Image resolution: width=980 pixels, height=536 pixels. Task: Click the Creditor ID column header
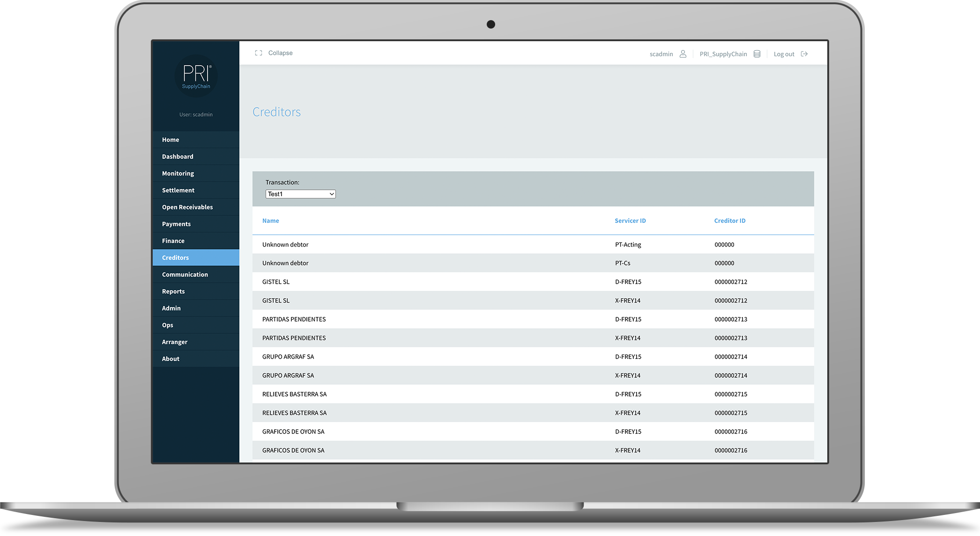[x=730, y=220]
